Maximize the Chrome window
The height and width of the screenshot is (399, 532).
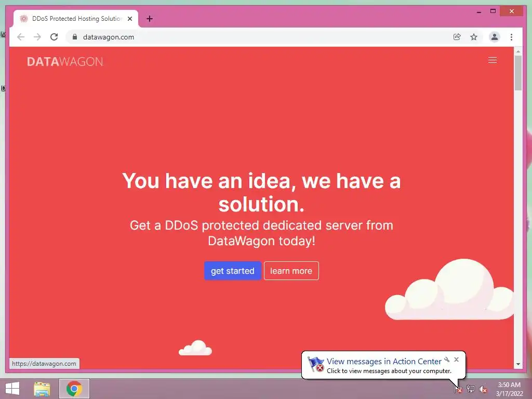click(x=493, y=11)
